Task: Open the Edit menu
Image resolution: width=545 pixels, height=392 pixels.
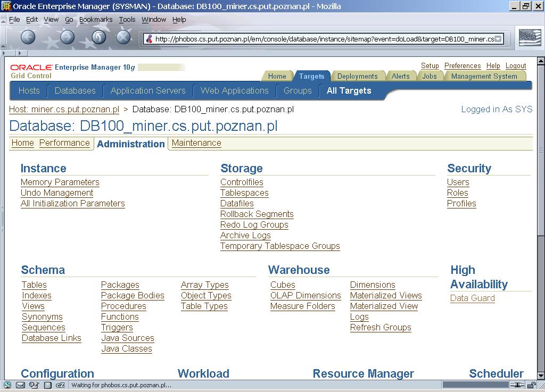Action: point(32,20)
